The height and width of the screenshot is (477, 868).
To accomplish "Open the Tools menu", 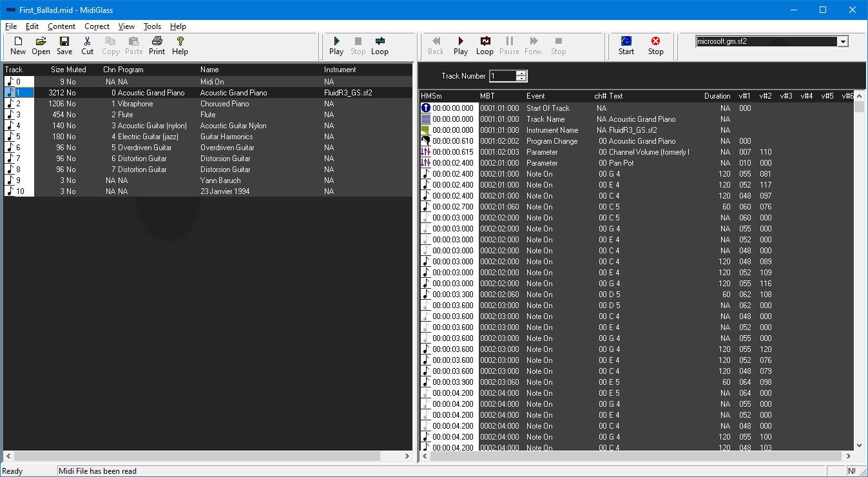I will (152, 26).
